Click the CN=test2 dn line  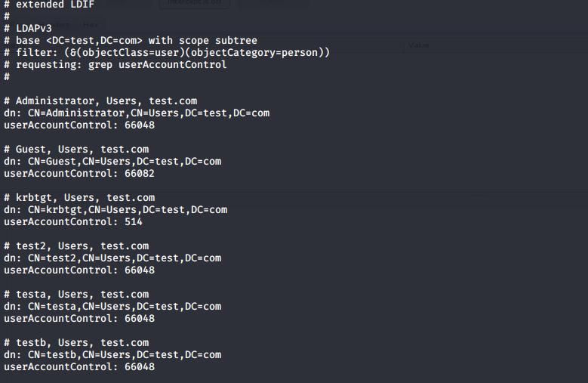[112, 258]
